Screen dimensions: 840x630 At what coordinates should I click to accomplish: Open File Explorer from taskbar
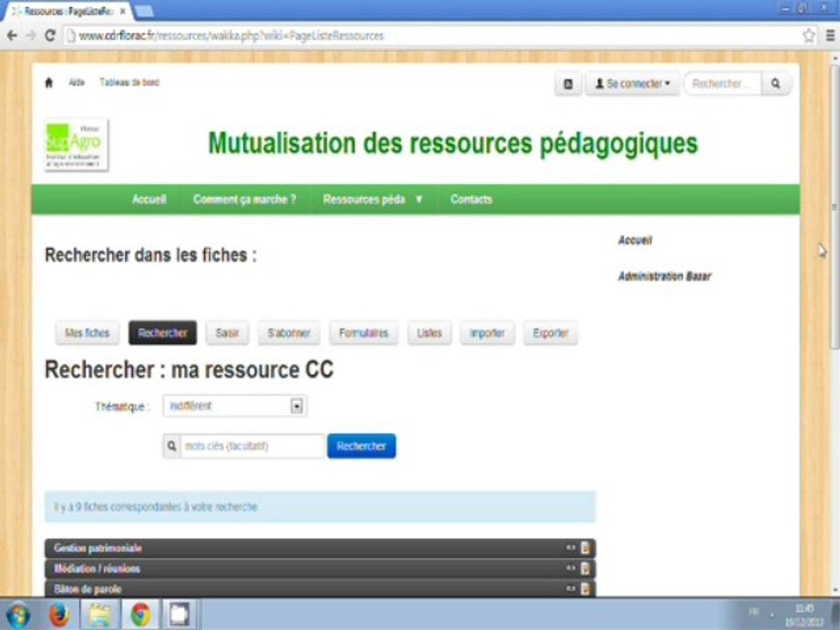click(100, 614)
